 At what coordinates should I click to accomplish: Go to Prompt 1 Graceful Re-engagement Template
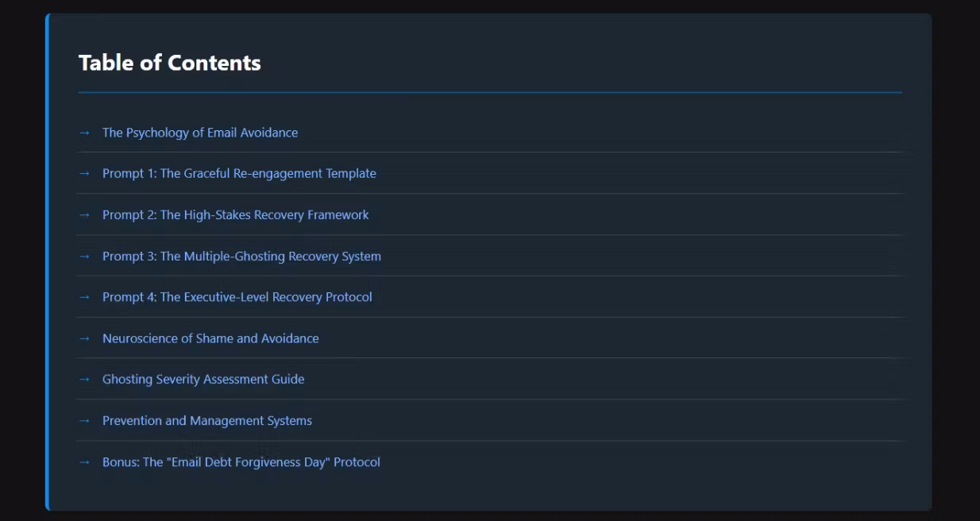tap(239, 173)
